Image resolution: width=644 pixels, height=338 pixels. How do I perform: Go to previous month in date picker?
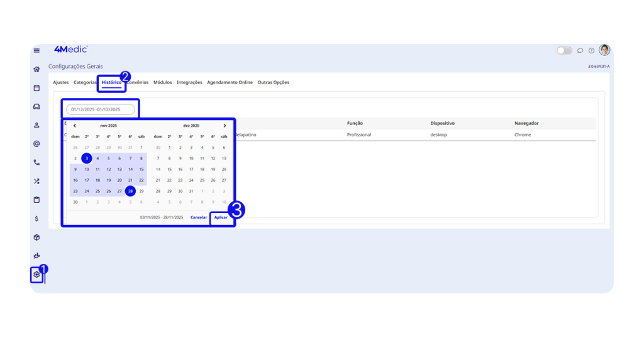click(75, 126)
